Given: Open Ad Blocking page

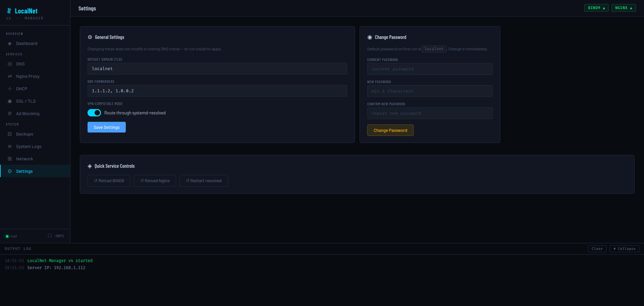Looking at the screenshot, I should (x=35, y=114).
